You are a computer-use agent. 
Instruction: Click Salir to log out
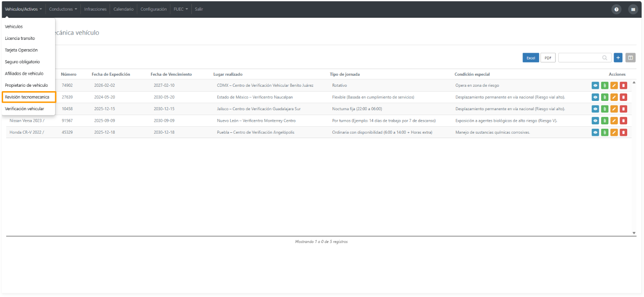click(x=199, y=9)
